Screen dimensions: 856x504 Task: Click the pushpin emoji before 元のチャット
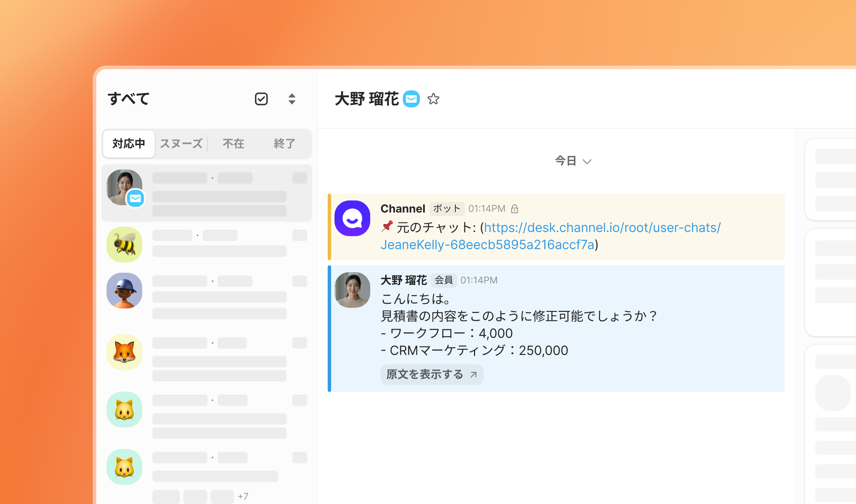(x=387, y=227)
